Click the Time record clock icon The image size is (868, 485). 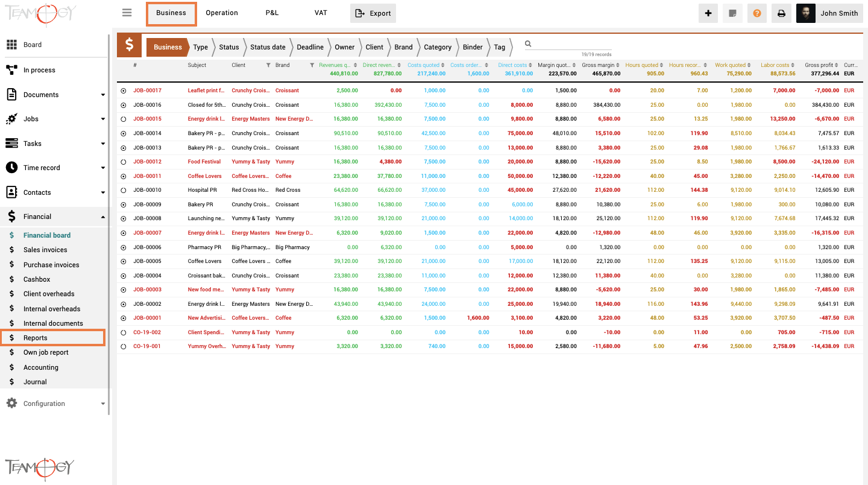[11, 168]
